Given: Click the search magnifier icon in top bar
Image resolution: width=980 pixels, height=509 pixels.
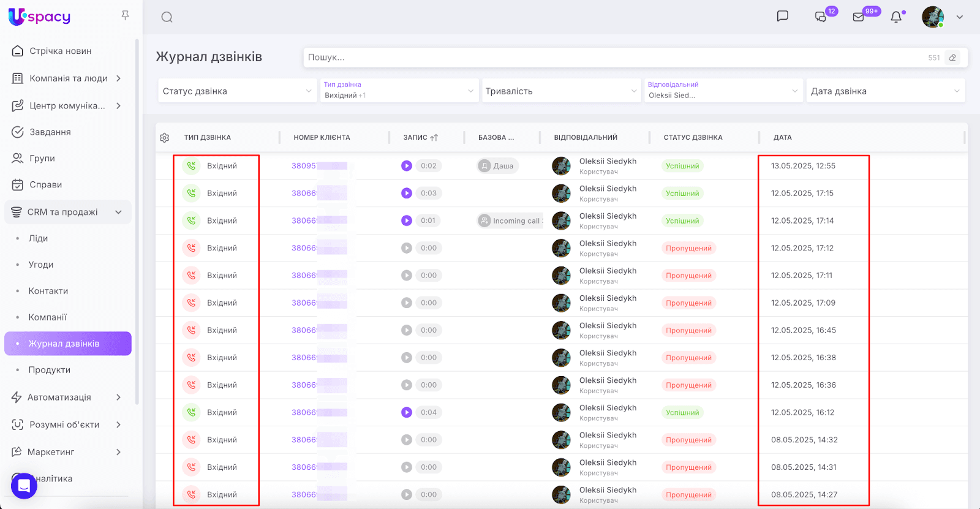Looking at the screenshot, I should tap(167, 17).
